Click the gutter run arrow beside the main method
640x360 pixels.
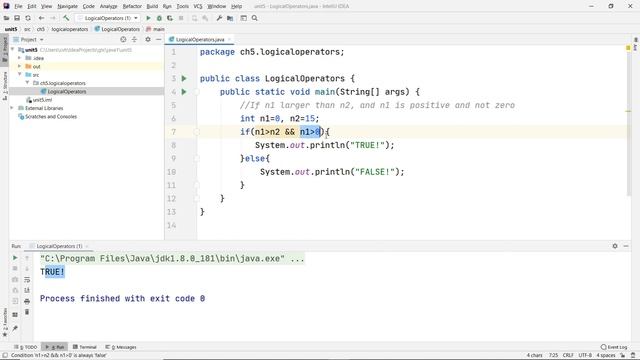[184, 92]
